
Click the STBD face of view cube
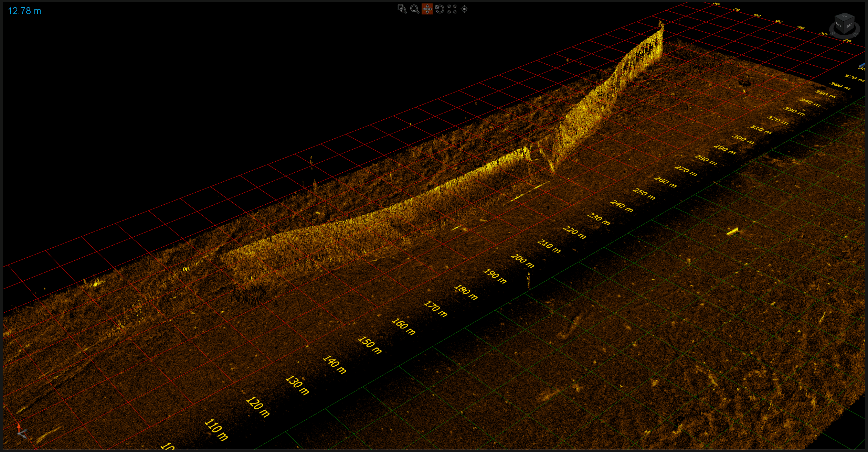[x=849, y=26]
